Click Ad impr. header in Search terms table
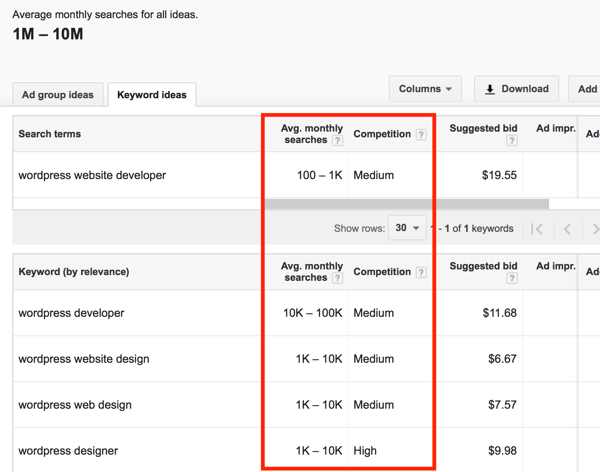This screenshot has height=472, width=600. click(x=556, y=128)
